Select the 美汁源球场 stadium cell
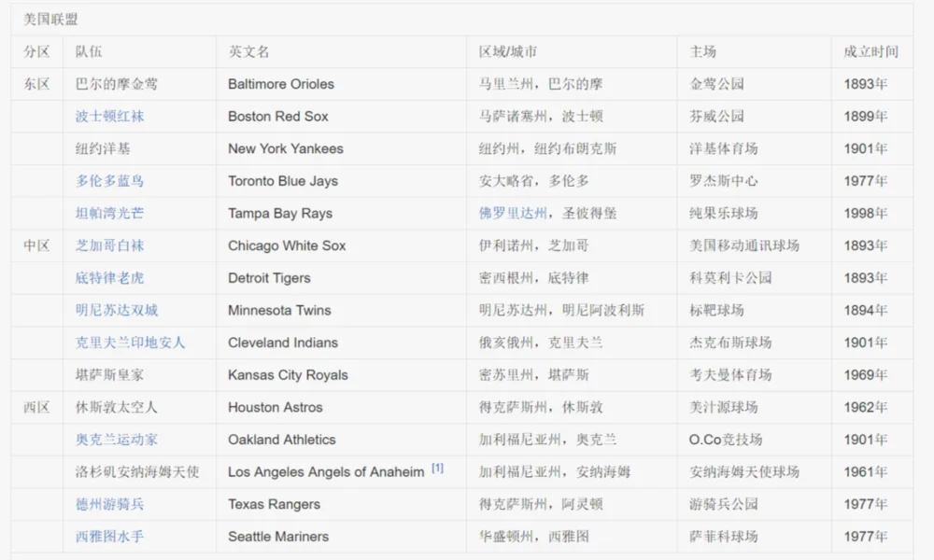Image resolution: width=934 pixels, height=560 pixels. click(x=724, y=407)
